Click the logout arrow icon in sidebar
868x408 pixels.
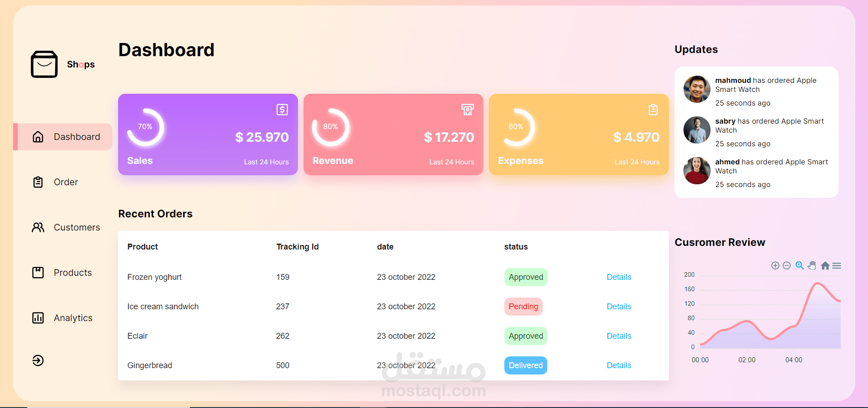38,360
